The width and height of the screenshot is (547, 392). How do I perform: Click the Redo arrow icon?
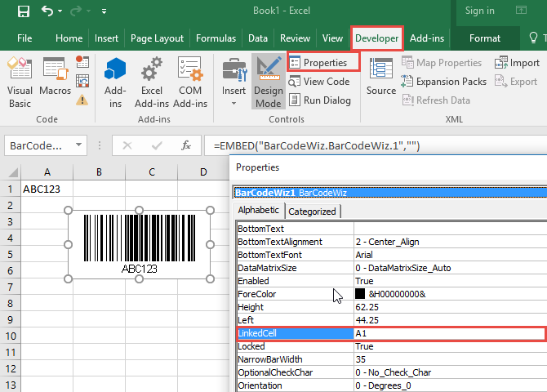coord(76,11)
